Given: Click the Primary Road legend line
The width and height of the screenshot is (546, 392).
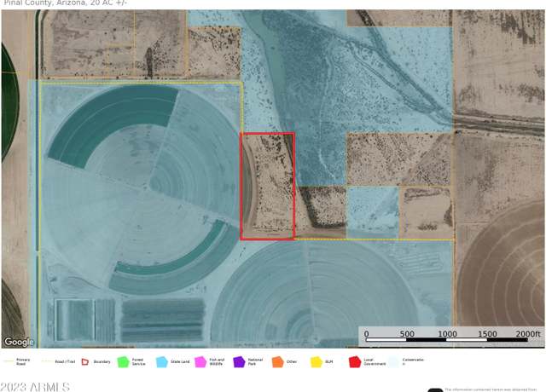Looking at the screenshot, I should 9,361.
